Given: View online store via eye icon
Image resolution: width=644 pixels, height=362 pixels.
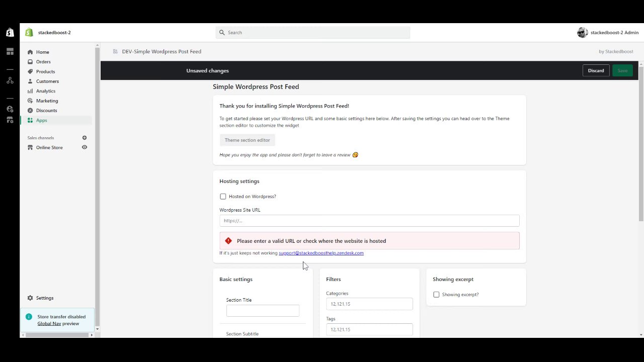Looking at the screenshot, I should click(85, 147).
